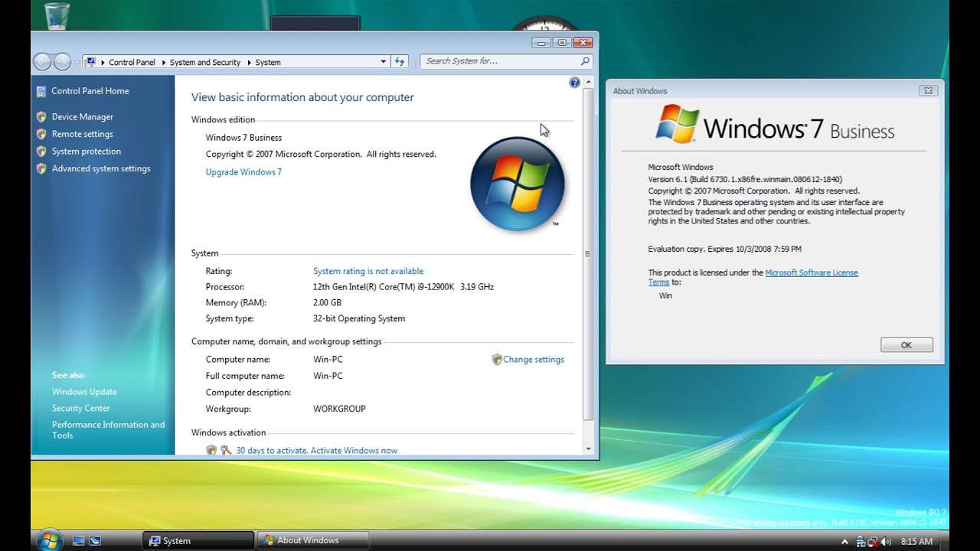Open Remote settings
The width and height of the screenshot is (980, 551).
83,134
